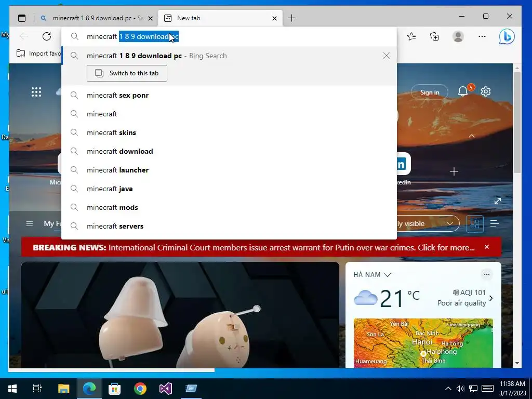Open AQI 101 air quality details arrow

tap(491, 298)
